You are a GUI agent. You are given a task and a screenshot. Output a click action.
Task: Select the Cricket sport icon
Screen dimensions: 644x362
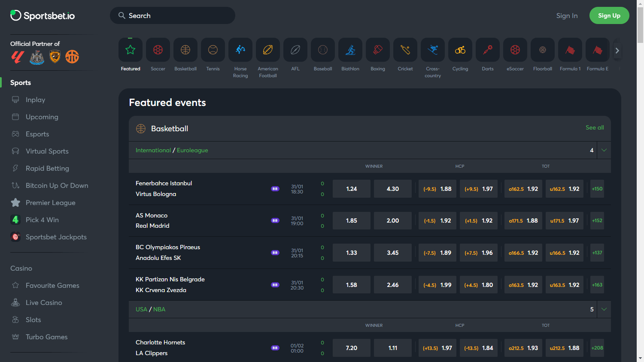(405, 50)
